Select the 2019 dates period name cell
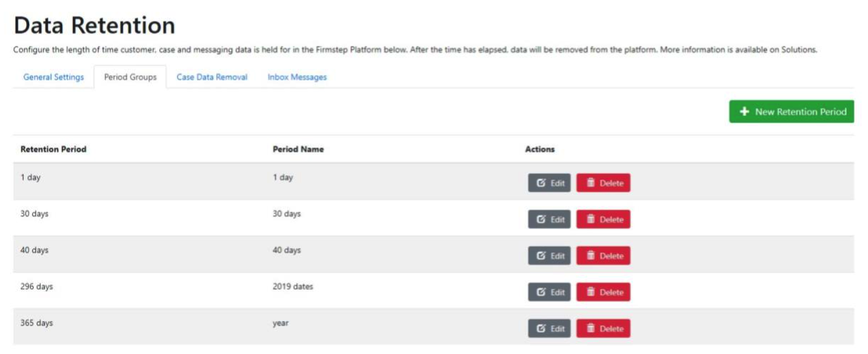This screenshot has width=868, height=354. tap(293, 287)
